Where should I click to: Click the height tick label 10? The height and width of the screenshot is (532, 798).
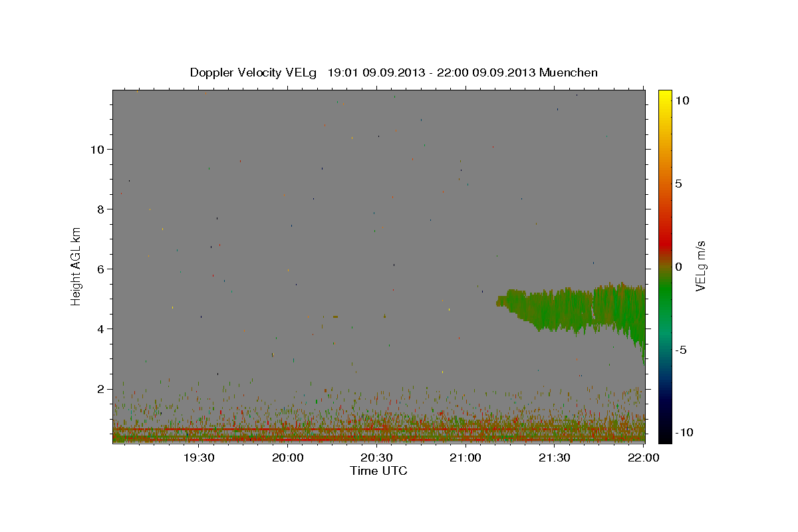click(x=97, y=149)
